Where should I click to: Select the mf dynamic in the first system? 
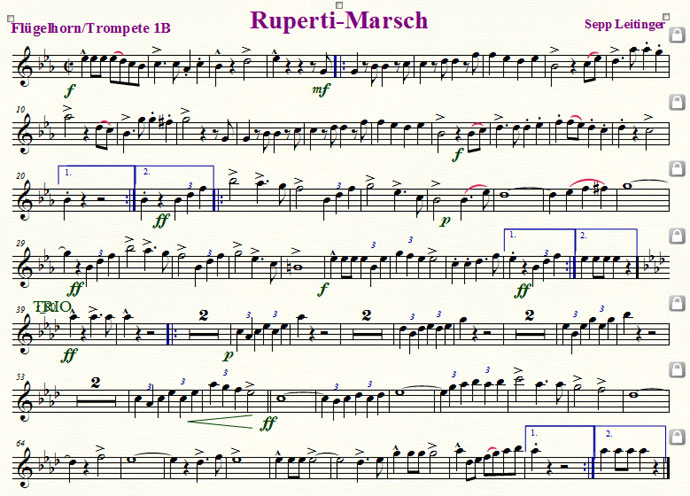[x=321, y=90]
